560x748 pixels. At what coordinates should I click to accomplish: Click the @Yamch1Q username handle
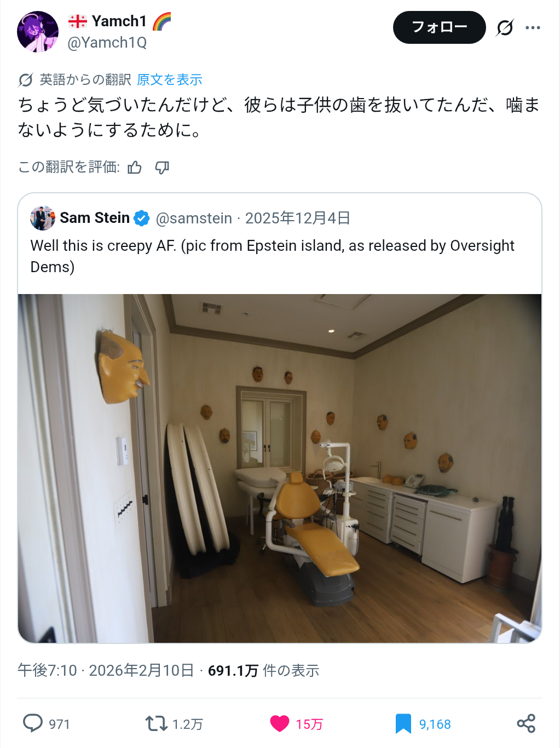pyautogui.click(x=107, y=42)
